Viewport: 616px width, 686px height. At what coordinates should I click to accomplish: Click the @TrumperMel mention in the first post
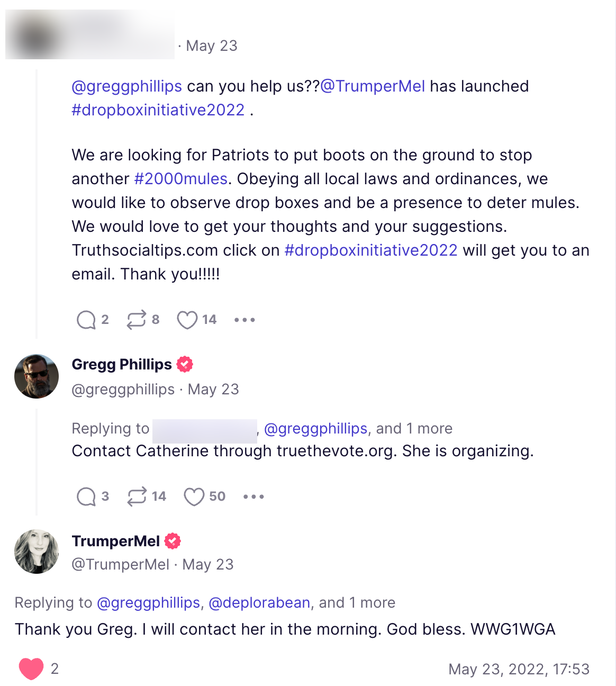pyautogui.click(x=373, y=86)
